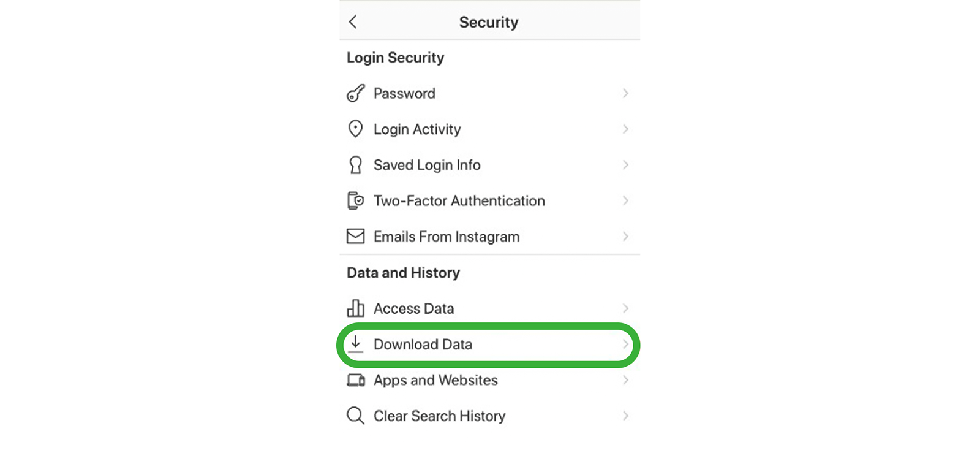Open Login Activity via its chevron arrow
Viewport: 980px width, 453px height.
625,129
